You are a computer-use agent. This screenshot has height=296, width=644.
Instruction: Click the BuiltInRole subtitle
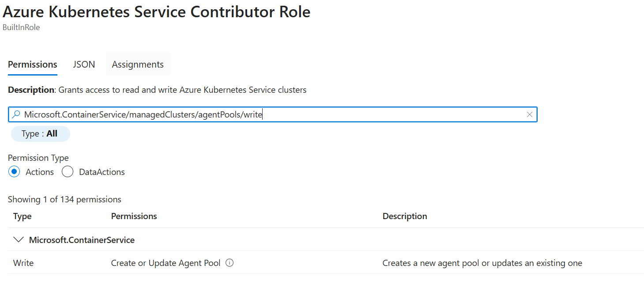(x=21, y=27)
